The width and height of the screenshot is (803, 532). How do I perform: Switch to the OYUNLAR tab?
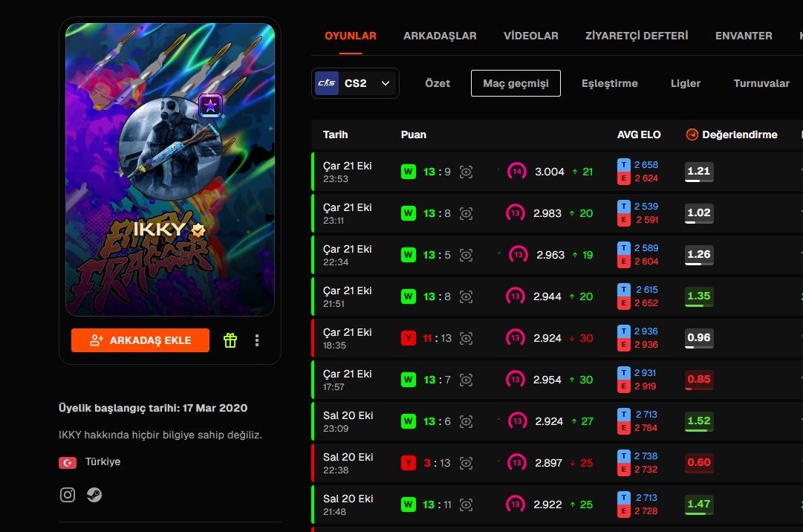click(x=351, y=36)
